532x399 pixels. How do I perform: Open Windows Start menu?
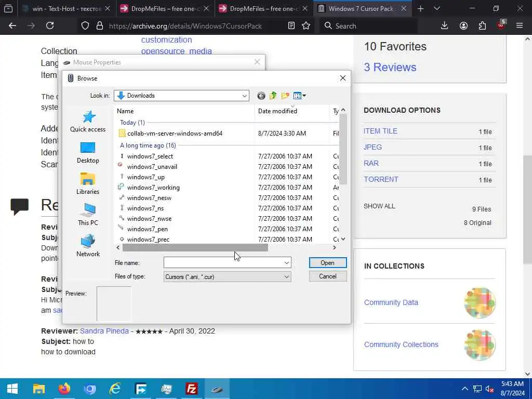[12, 389]
